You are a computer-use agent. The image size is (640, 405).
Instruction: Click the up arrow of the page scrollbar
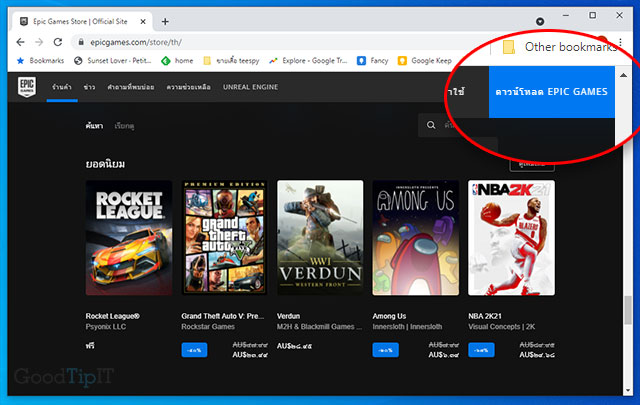[623, 75]
